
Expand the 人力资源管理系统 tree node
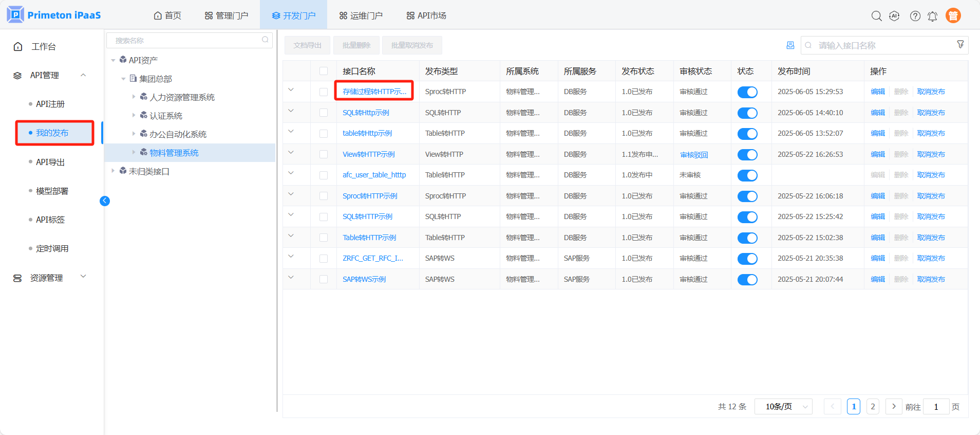coord(134,97)
